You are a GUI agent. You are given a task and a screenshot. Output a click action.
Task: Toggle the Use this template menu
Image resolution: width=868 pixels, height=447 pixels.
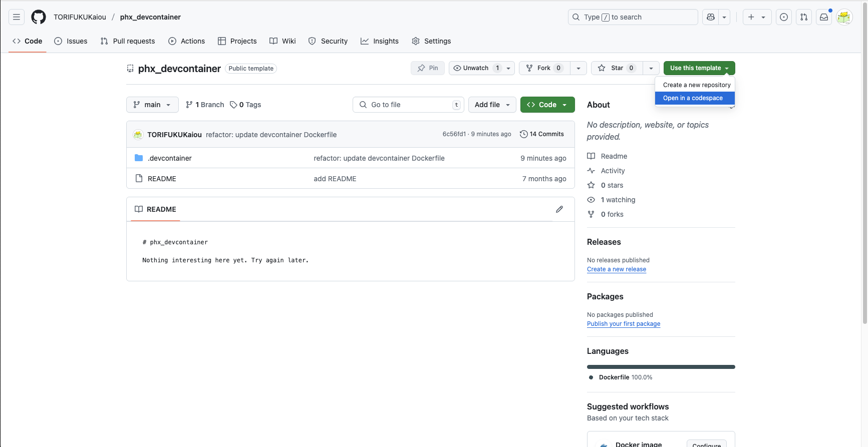[699, 68]
